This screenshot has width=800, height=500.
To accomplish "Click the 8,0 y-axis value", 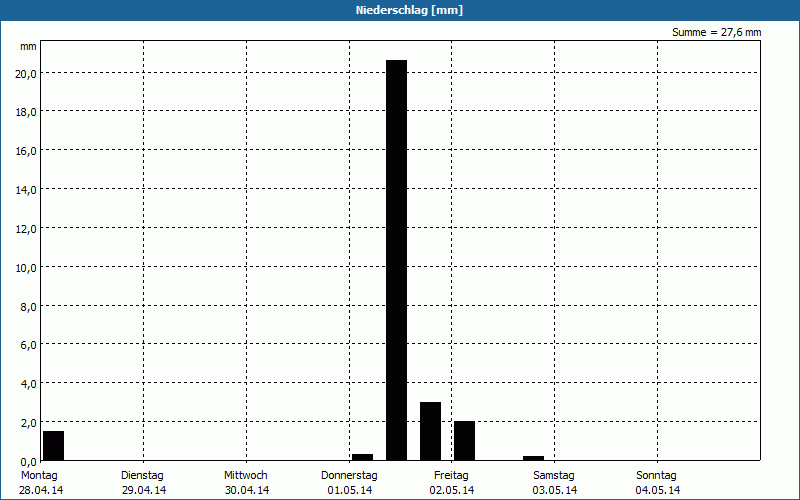I will [28, 307].
